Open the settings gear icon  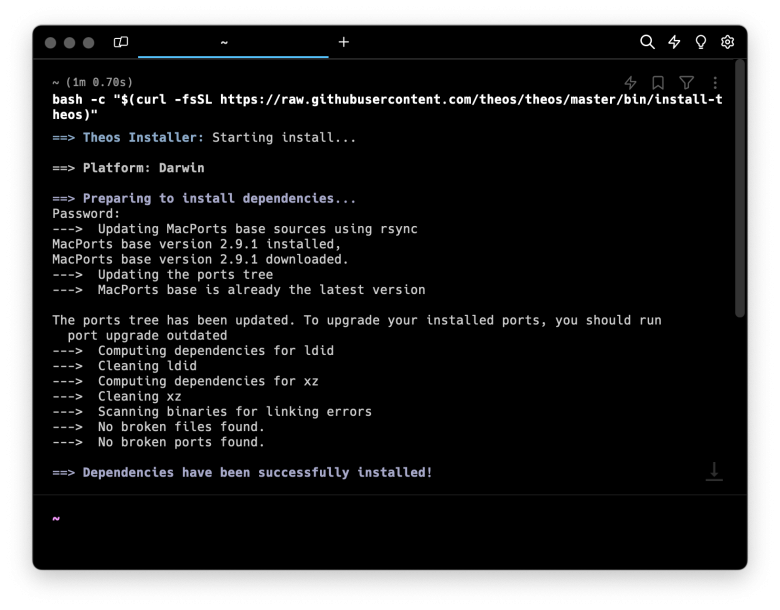tap(727, 42)
